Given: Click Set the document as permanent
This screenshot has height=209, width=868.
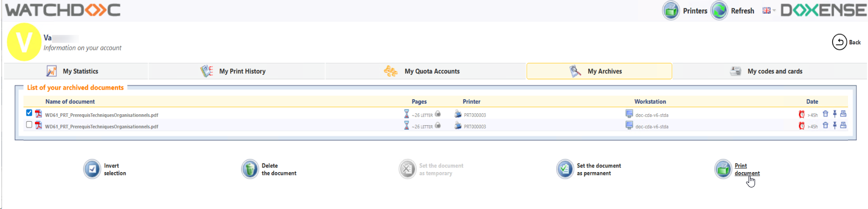Looking at the screenshot, I should tap(565, 170).
